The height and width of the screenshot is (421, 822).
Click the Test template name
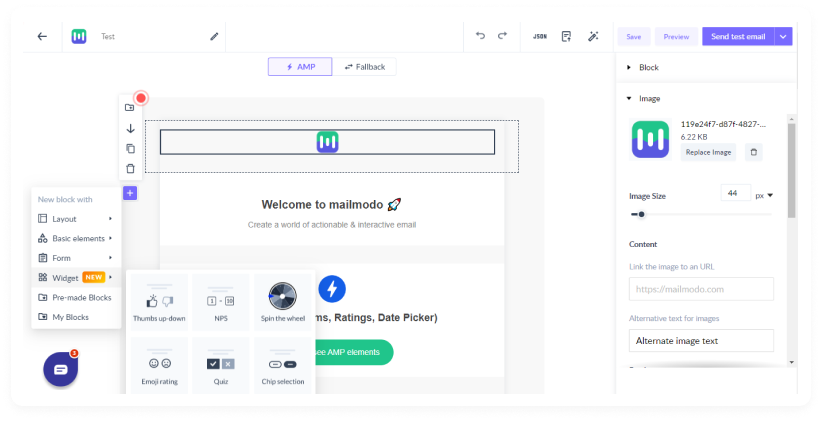pos(108,36)
